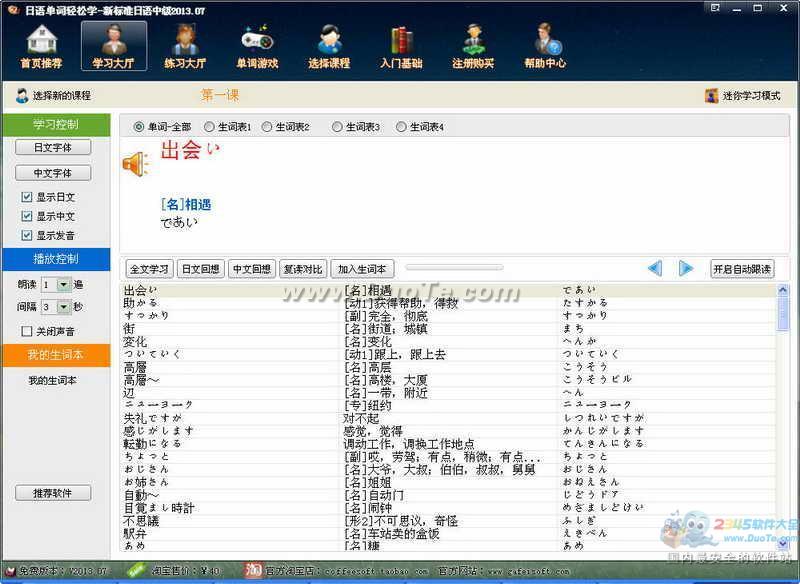Screen dimensions: 800x584
Task: Select the 駅弁 word row
Action: 449,534
